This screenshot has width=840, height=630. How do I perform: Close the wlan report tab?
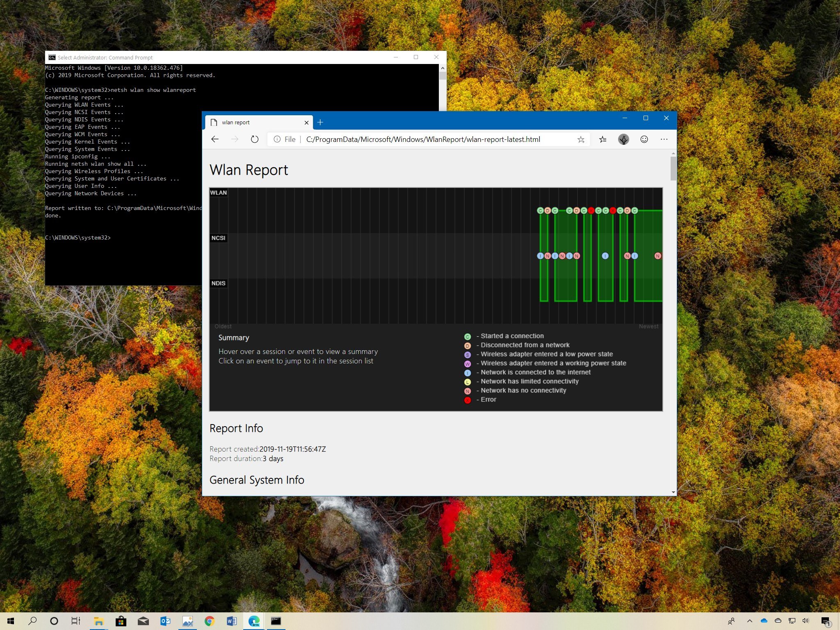[x=306, y=122]
